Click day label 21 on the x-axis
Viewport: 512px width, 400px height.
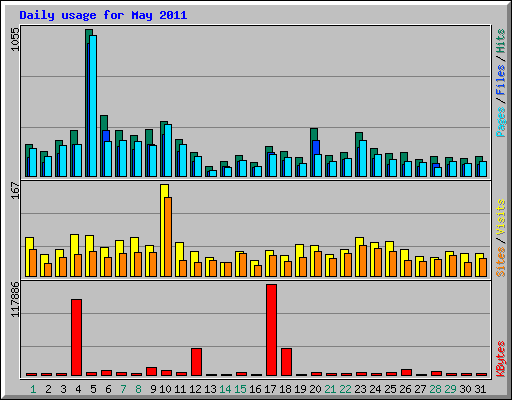pos(330,389)
